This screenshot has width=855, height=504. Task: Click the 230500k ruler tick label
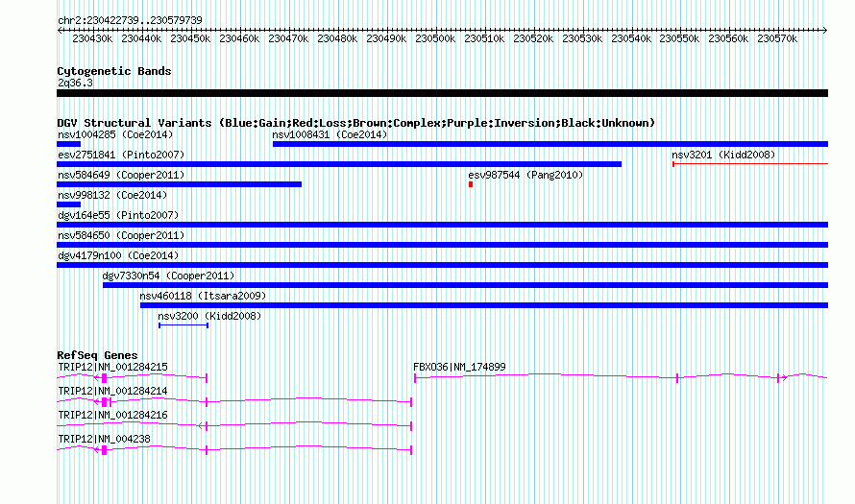click(435, 38)
